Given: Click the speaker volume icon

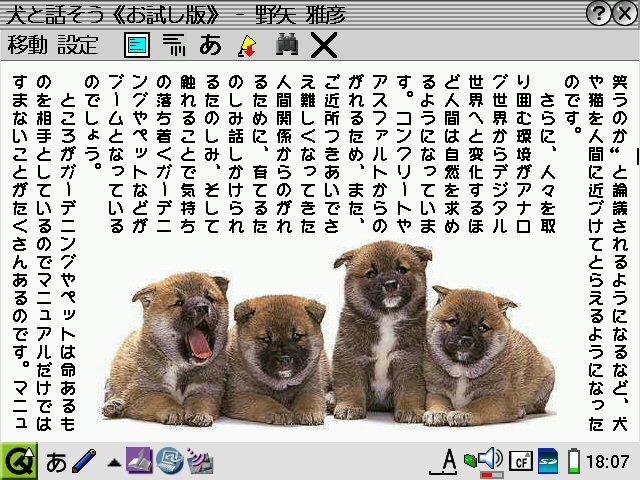Looking at the screenshot, I should point(487,460).
